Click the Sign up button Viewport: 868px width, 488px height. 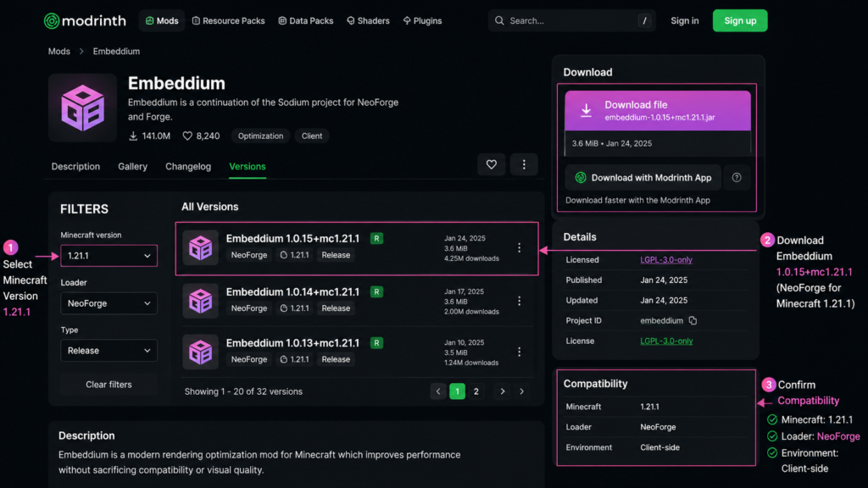[x=740, y=20]
